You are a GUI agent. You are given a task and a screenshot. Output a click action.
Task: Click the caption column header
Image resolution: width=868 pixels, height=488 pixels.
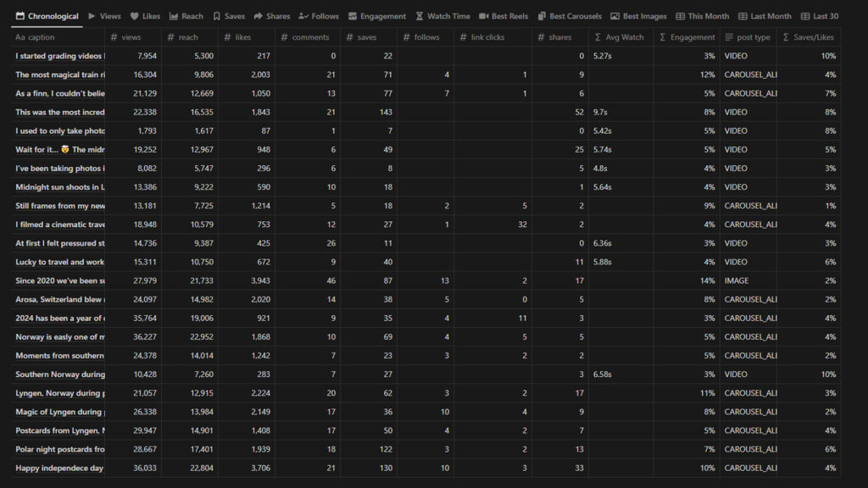(x=58, y=37)
